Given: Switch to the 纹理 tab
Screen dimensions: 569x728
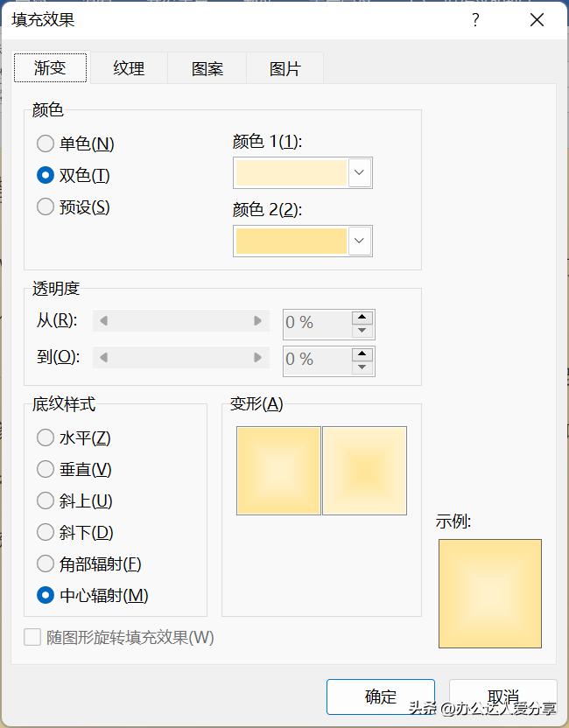Looking at the screenshot, I should click(x=129, y=68).
